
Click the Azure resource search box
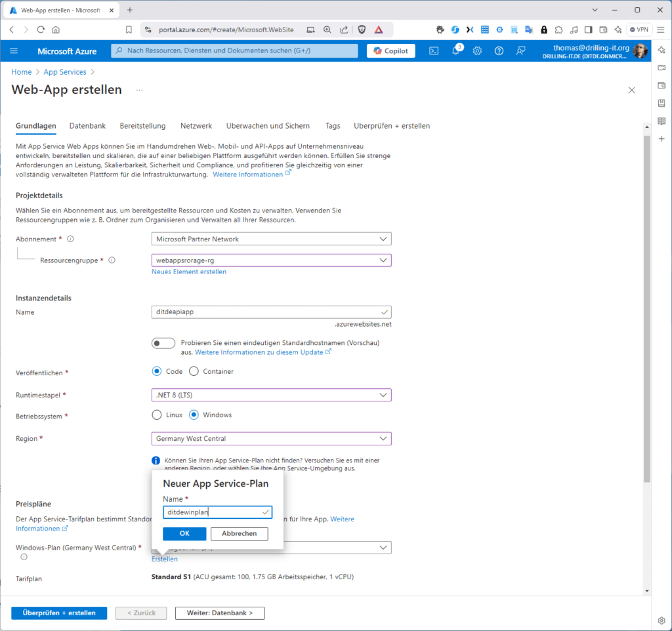234,51
